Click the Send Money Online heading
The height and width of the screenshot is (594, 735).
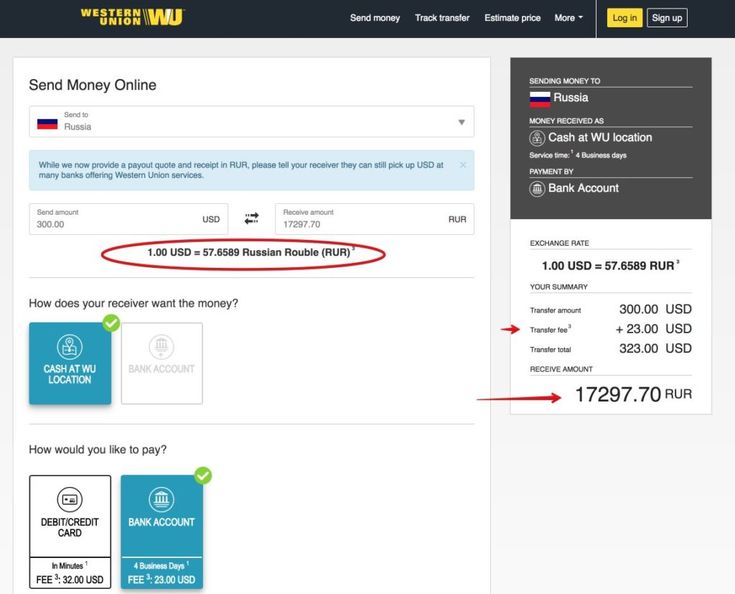tap(92, 85)
